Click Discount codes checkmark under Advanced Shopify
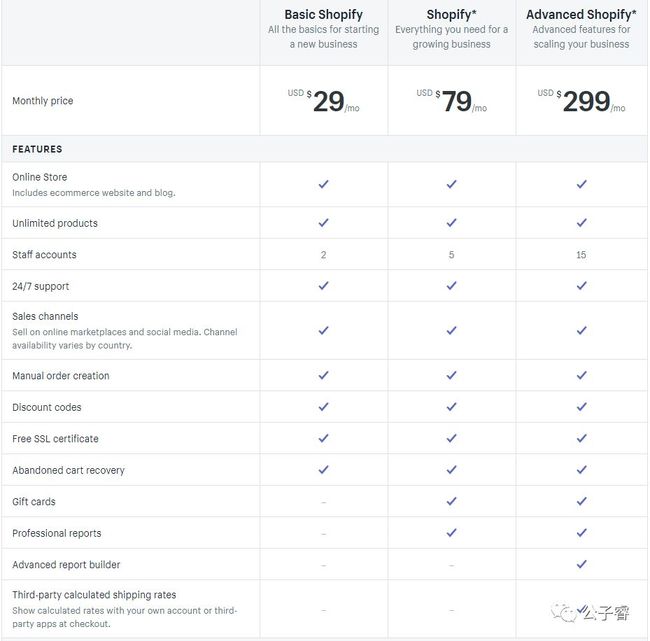 coord(582,407)
